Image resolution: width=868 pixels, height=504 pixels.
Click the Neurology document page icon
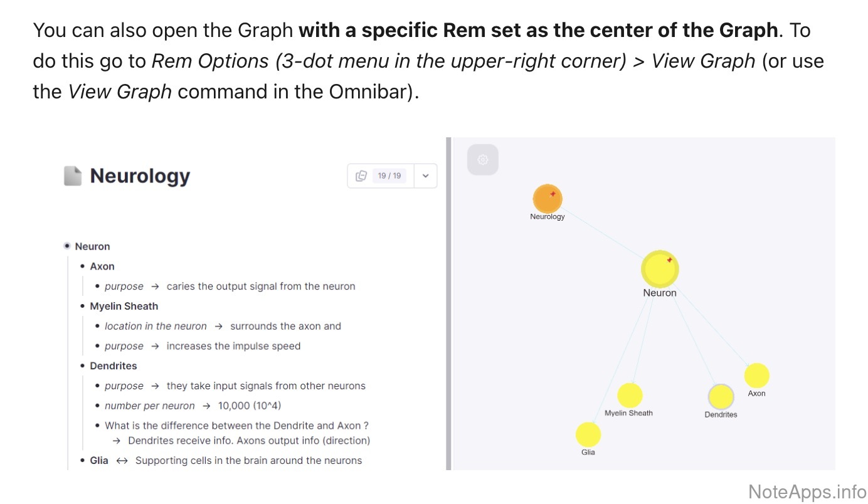(x=73, y=176)
